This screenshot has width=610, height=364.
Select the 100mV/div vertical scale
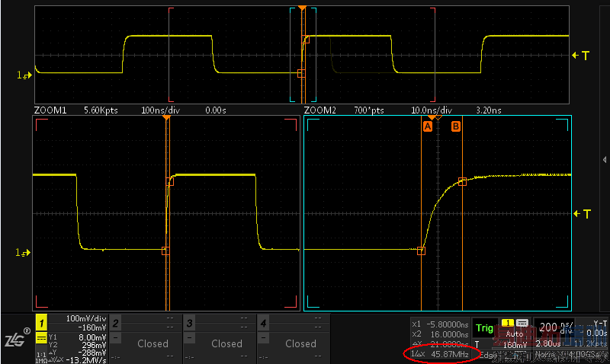point(86,318)
